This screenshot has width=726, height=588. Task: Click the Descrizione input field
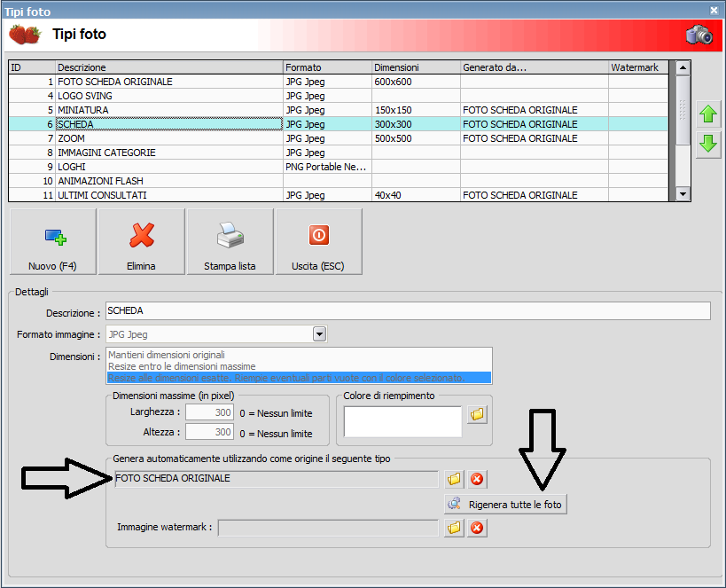pyautogui.click(x=408, y=310)
